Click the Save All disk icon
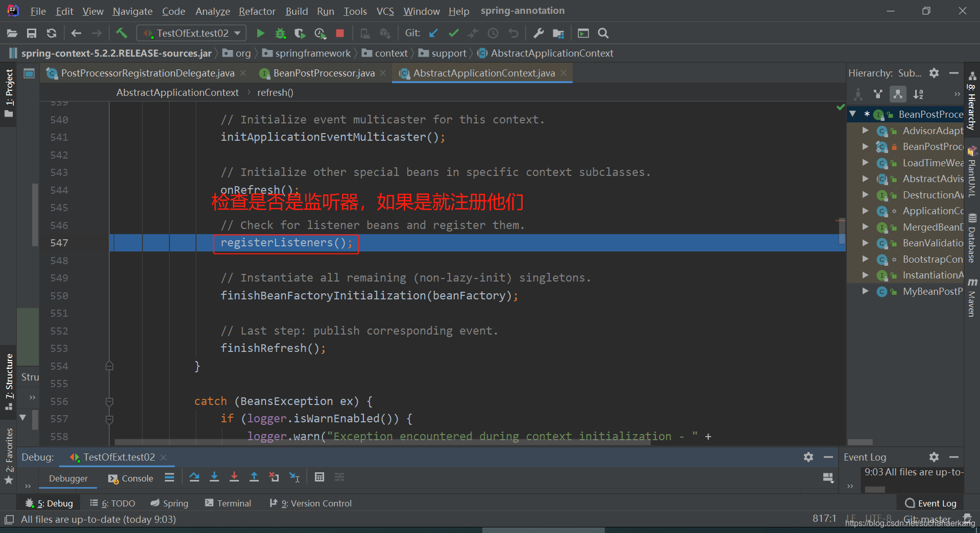The width and height of the screenshot is (980, 533). pos(32,33)
